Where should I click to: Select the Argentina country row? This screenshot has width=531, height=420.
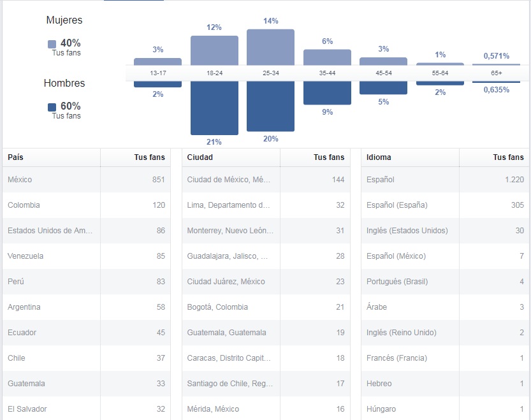[86, 307]
